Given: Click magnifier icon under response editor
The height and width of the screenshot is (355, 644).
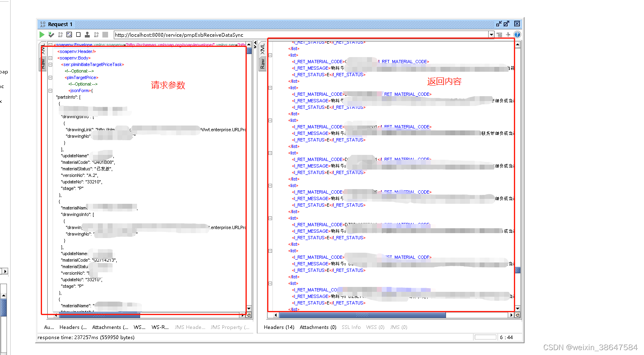Looking at the screenshot, I should pos(518,315).
